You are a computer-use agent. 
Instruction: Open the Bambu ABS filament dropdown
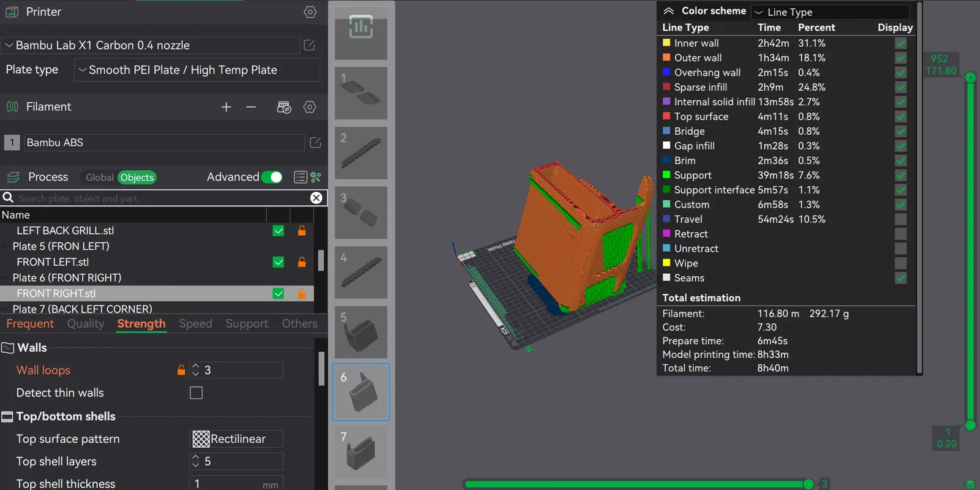(x=164, y=143)
